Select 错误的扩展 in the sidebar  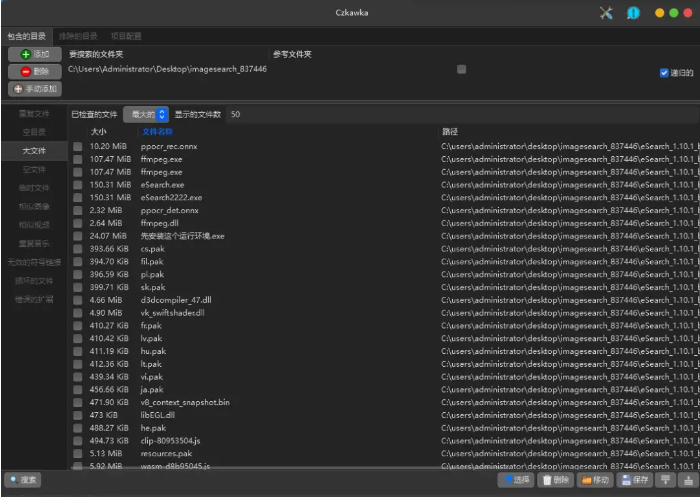[x=34, y=300]
